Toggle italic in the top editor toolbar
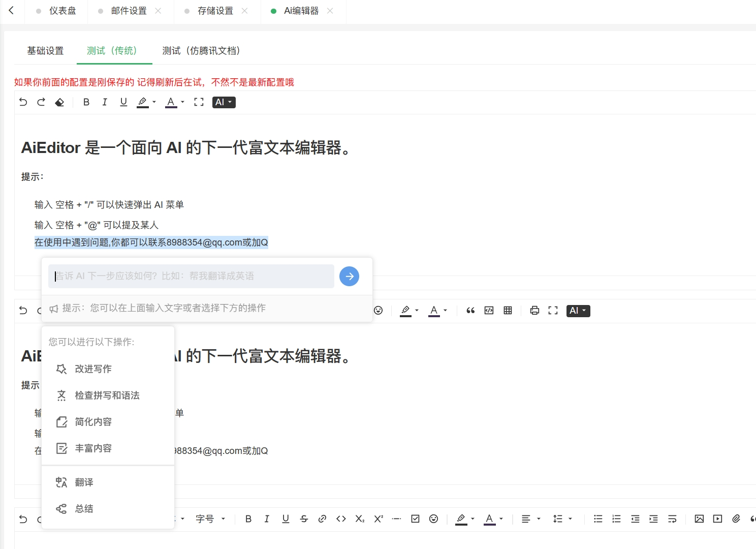This screenshot has width=756, height=549. (x=105, y=102)
